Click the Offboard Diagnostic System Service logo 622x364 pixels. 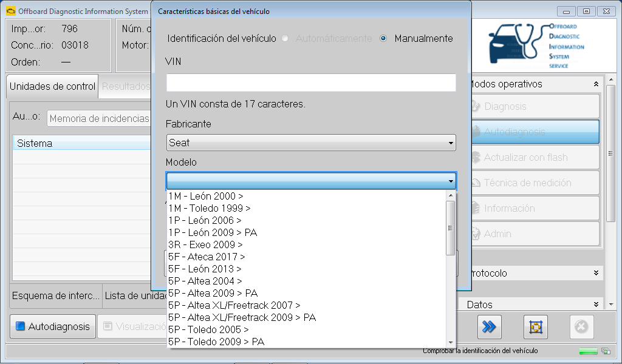pyautogui.click(x=538, y=45)
